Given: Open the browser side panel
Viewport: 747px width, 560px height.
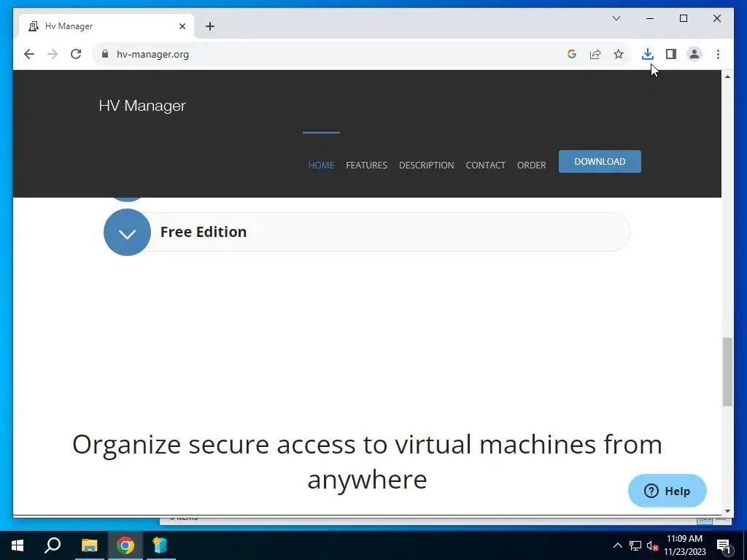Looking at the screenshot, I should (671, 54).
